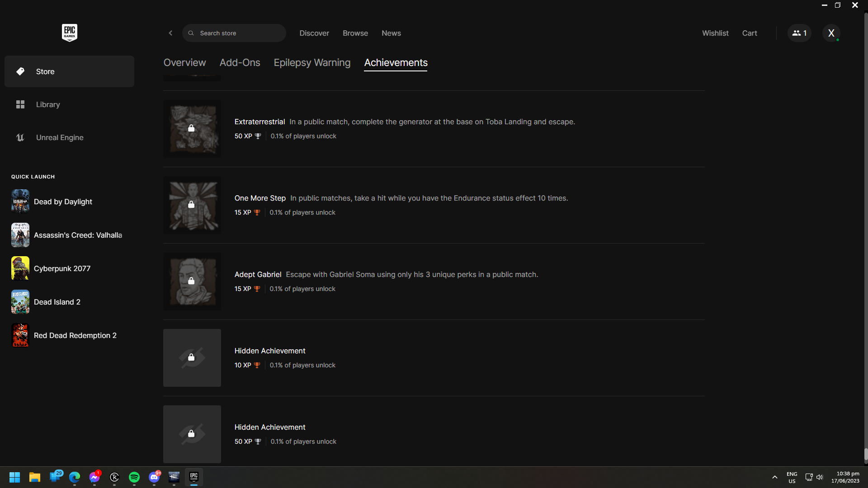Click the Extraterrestrial achievement title

pos(259,122)
